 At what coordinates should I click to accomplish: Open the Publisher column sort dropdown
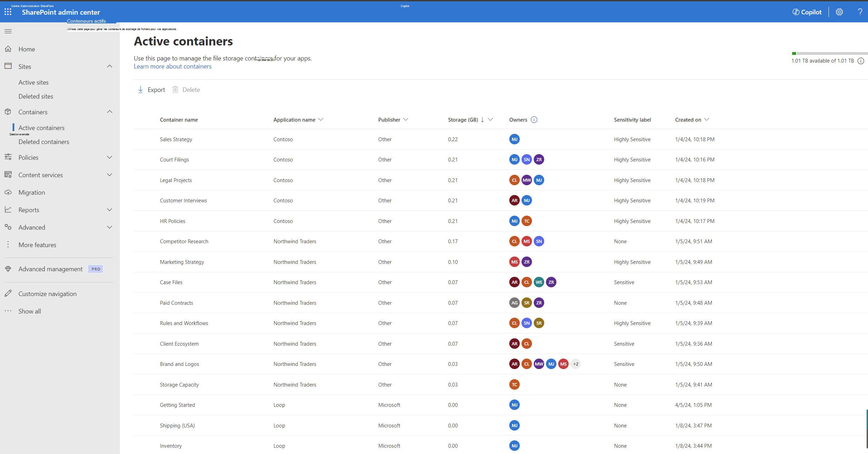click(x=407, y=120)
